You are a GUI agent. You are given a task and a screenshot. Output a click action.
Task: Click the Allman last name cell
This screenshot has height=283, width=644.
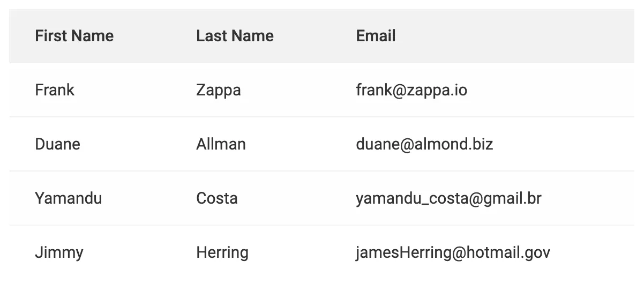(221, 144)
